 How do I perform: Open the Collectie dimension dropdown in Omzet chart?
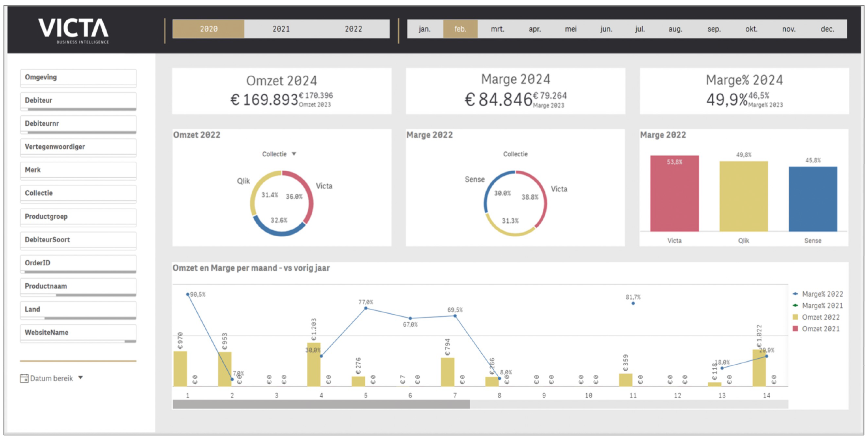pos(279,154)
